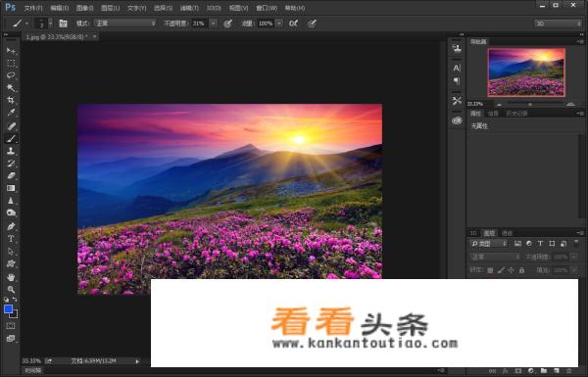Open the opacity slider arrow

click(213, 24)
